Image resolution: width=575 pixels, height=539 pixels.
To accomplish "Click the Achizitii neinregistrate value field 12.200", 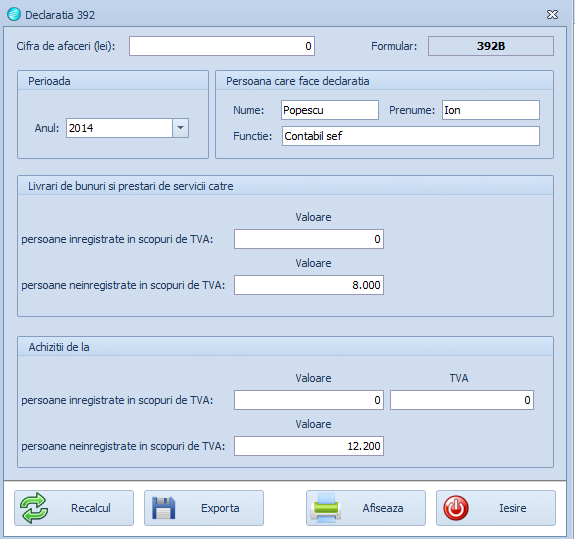I will pos(309,446).
